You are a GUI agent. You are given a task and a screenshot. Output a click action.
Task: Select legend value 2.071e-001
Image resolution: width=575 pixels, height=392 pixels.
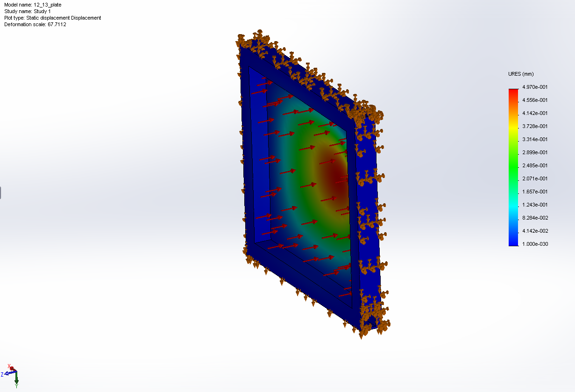[x=535, y=178]
